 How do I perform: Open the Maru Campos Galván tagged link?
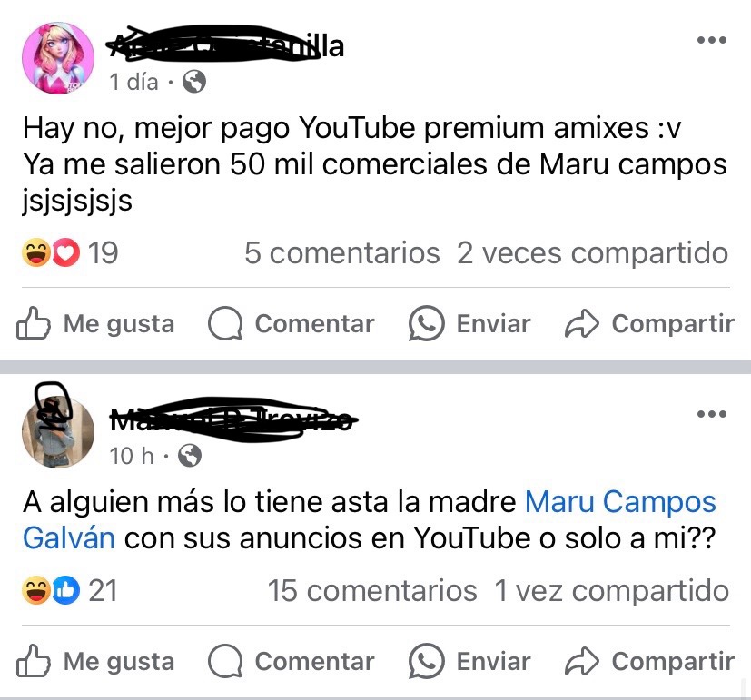pyautogui.click(x=370, y=520)
